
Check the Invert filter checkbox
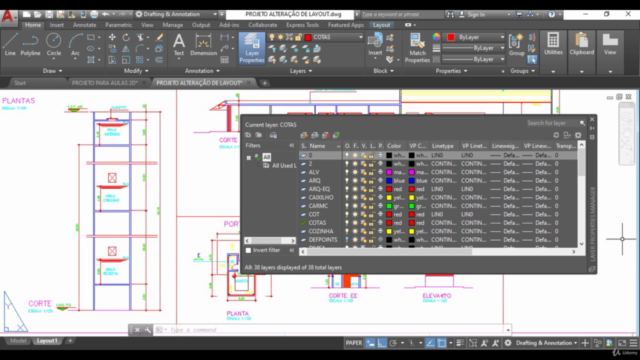(x=248, y=250)
